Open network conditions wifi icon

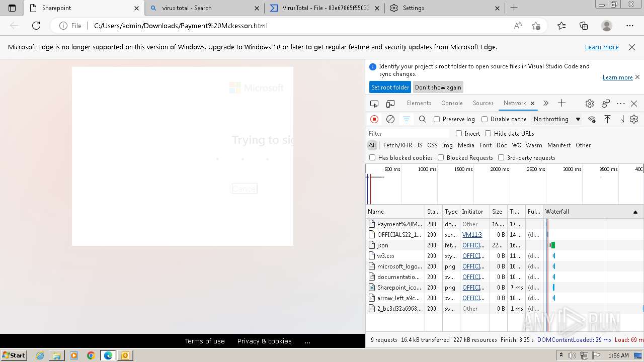point(592,119)
